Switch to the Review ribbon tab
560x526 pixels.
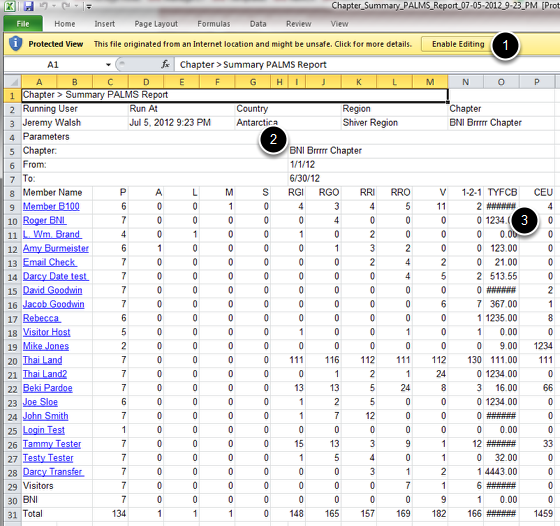click(299, 24)
